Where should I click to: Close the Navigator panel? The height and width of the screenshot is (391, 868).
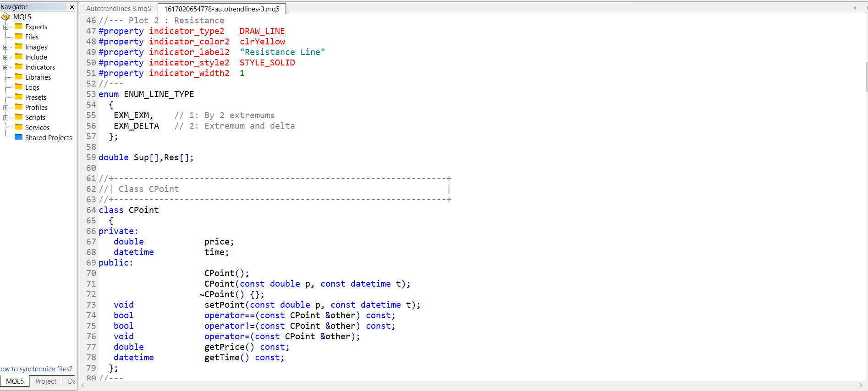click(x=71, y=7)
